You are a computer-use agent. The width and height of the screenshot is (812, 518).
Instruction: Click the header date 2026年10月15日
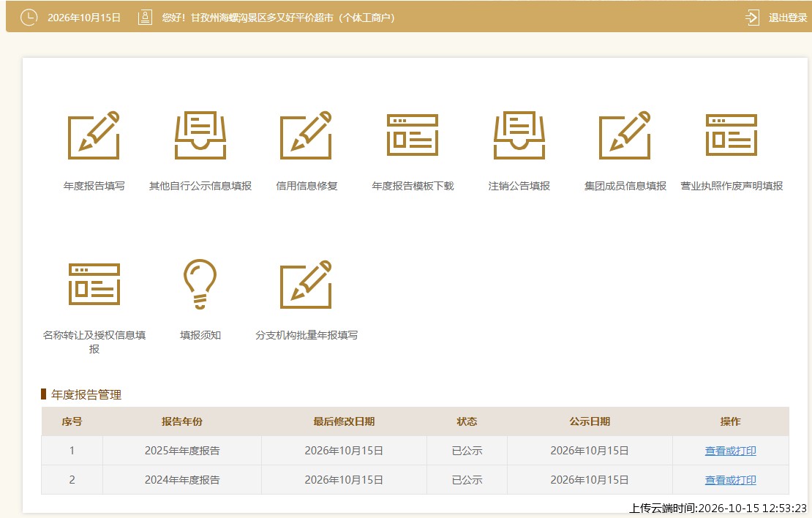(x=84, y=18)
